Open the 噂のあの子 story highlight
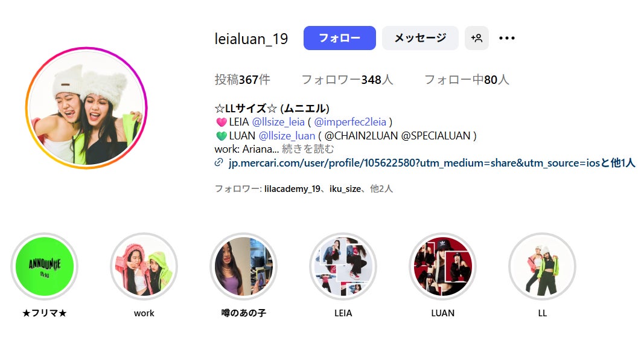The width and height of the screenshot is (644, 338). (x=244, y=266)
